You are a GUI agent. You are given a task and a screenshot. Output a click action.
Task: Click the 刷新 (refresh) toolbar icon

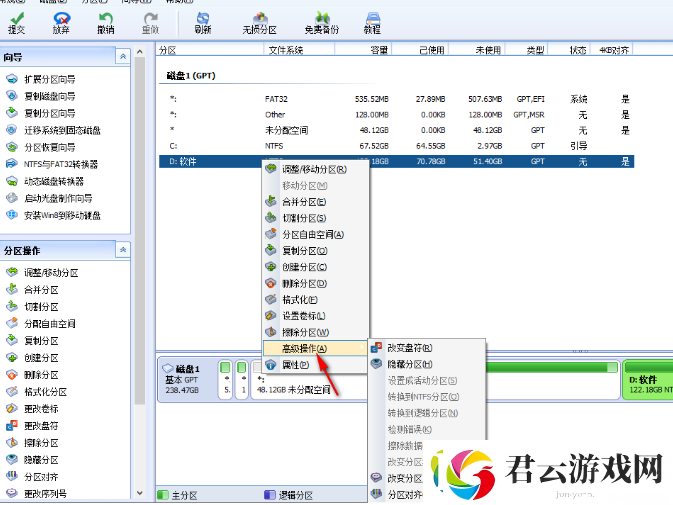click(203, 23)
